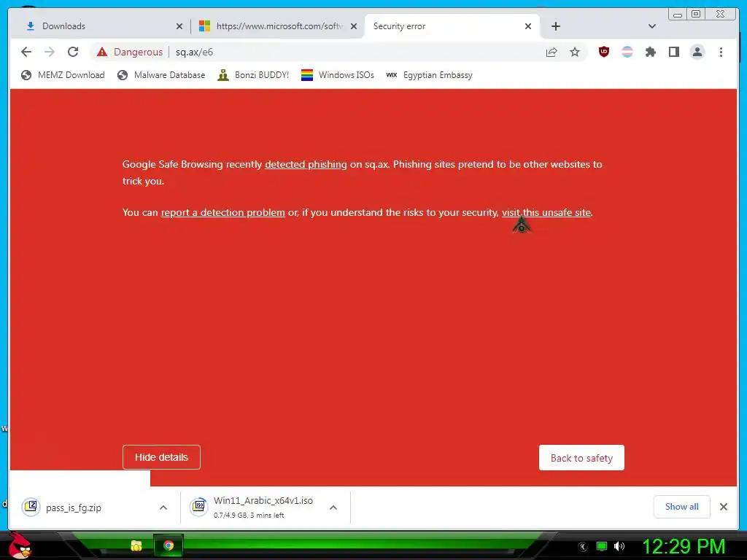
Task: Click the Hide details button
Action: pos(161,457)
